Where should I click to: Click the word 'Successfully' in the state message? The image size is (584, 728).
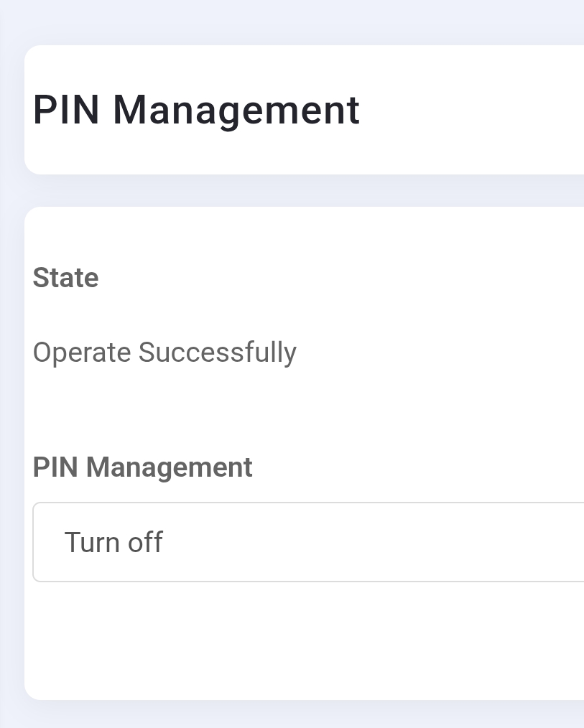tap(217, 353)
